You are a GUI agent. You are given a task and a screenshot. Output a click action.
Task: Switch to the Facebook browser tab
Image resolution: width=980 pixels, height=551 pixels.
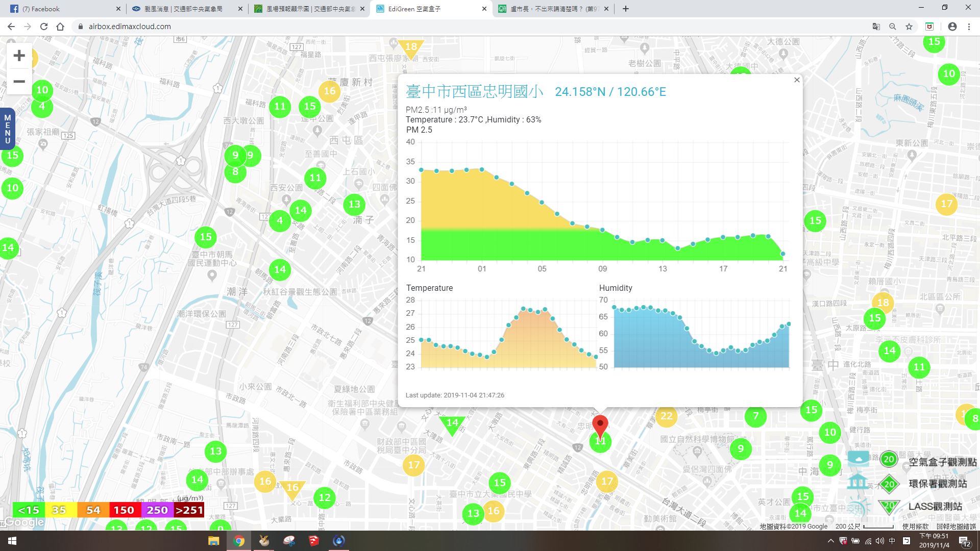point(64,9)
